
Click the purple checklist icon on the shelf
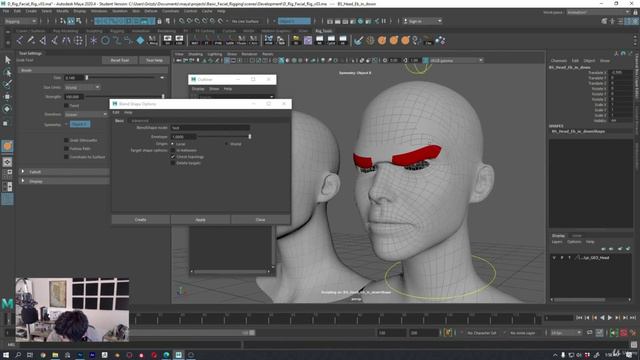point(307,40)
